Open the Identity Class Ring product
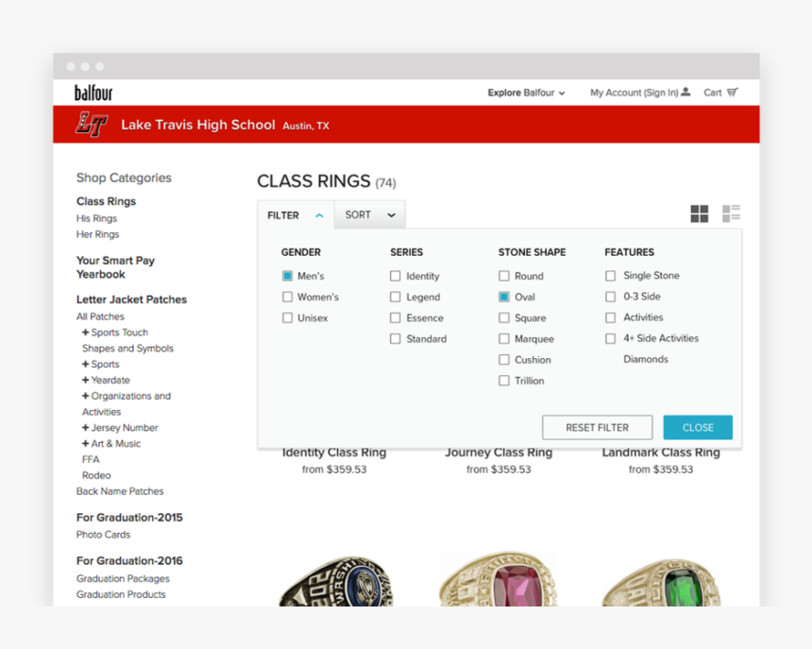The image size is (812, 649). [x=334, y=453]
